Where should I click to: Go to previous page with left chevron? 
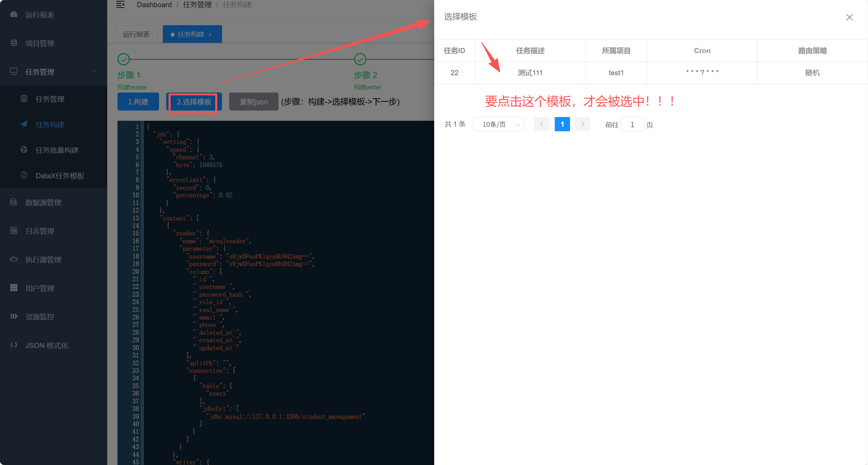541,124
